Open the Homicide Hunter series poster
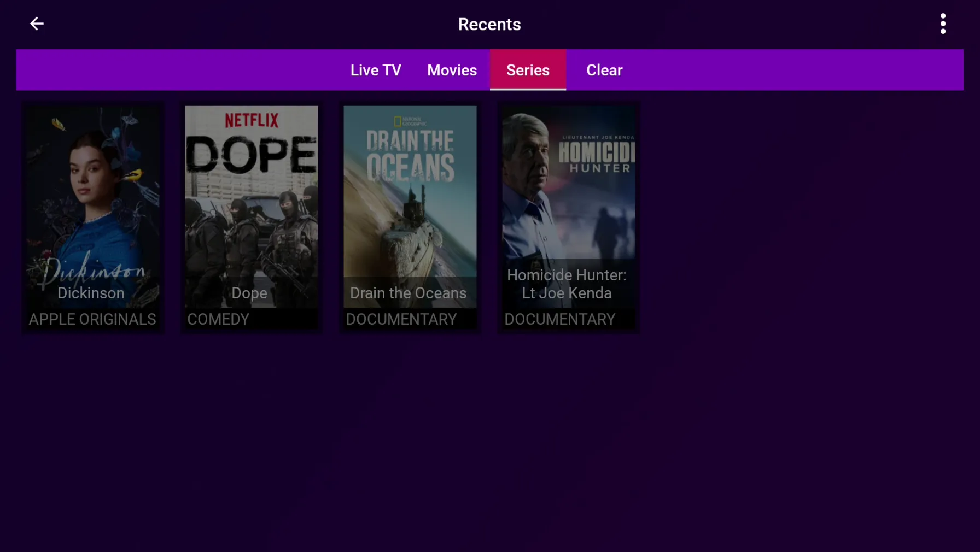 click(569, 207)
